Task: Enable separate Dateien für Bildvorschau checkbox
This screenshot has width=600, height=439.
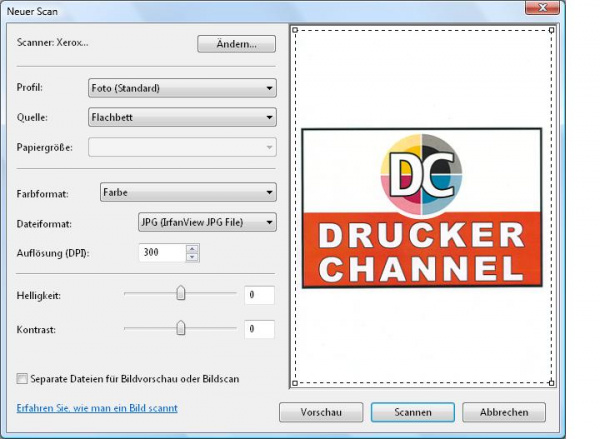Action: click(22, 379)
